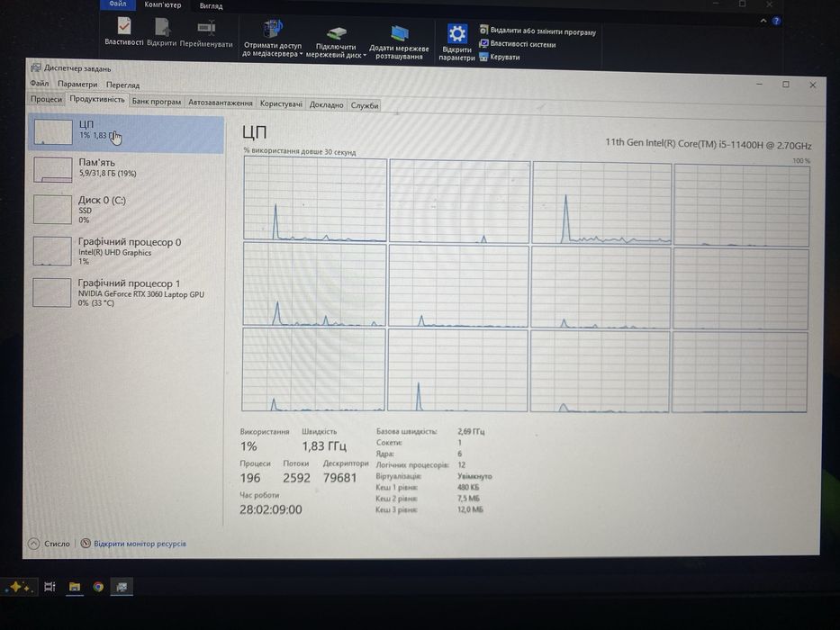Click the Пам'ять mini graph thumbnail

point(52,169)
